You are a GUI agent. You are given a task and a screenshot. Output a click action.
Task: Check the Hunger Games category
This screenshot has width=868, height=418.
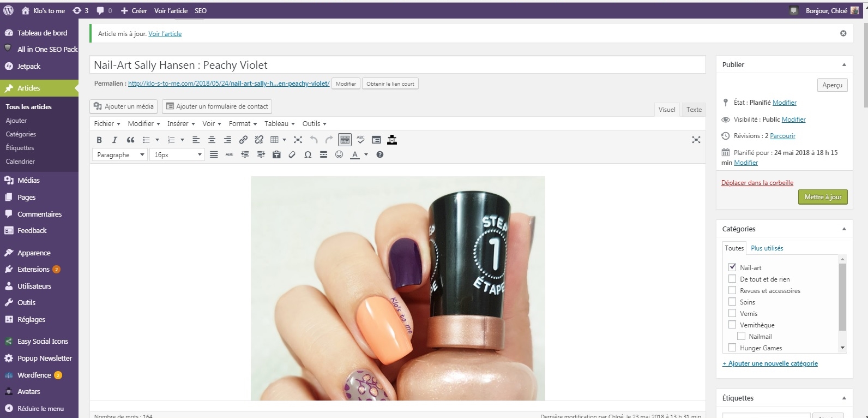[732, 348]
